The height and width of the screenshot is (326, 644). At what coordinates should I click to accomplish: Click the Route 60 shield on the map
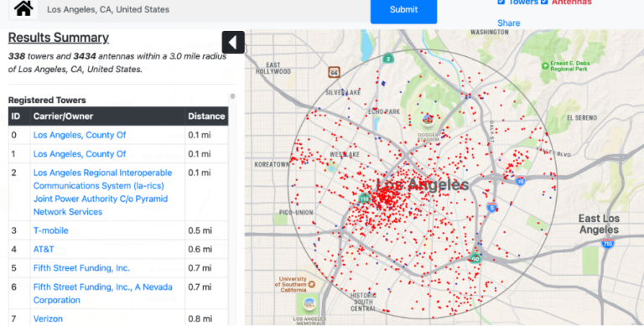[475, 258]
